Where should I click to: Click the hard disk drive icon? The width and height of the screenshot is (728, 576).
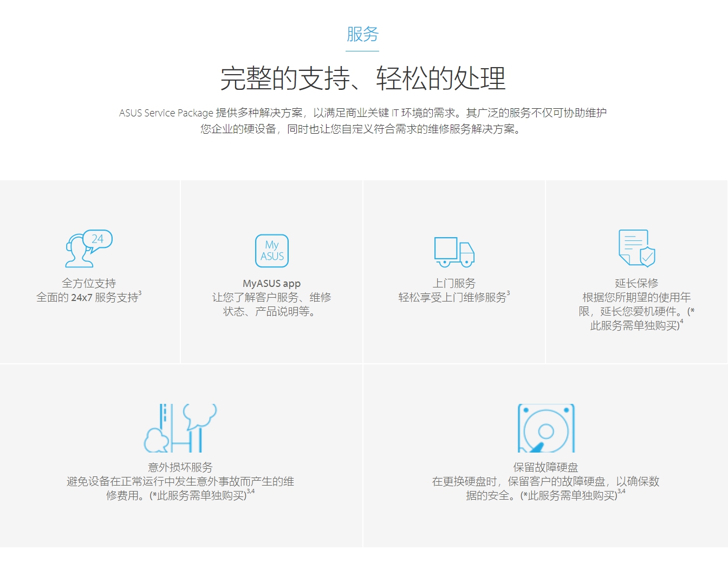tap(546, 428)
